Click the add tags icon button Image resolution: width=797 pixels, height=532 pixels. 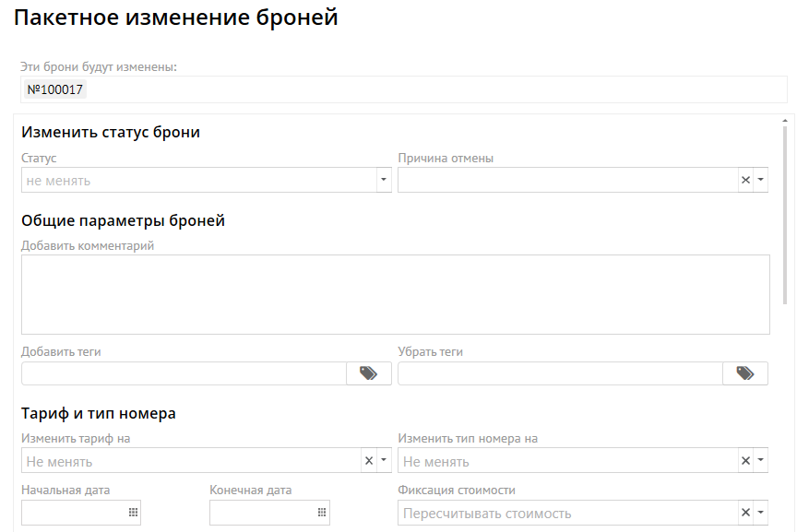pos(369,373)
